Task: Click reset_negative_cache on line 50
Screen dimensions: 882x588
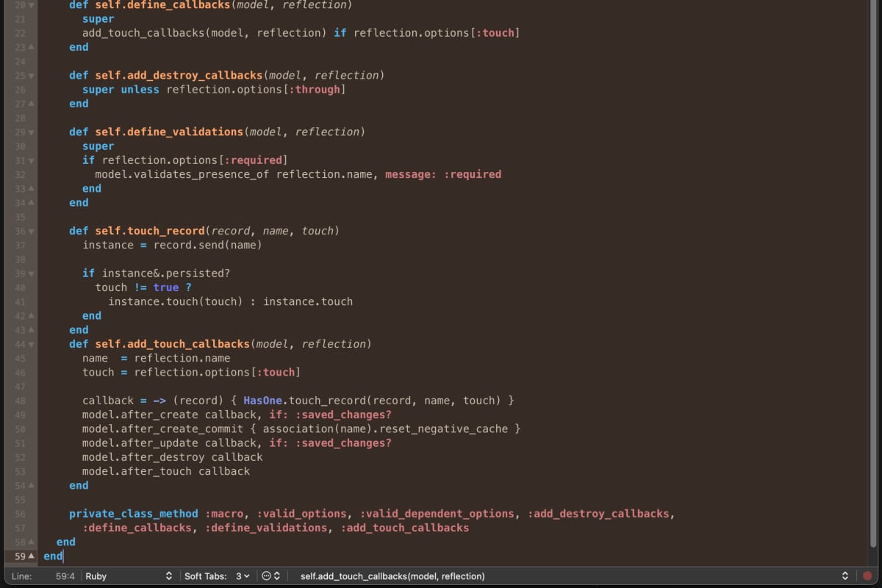Action: coord(444,429)
